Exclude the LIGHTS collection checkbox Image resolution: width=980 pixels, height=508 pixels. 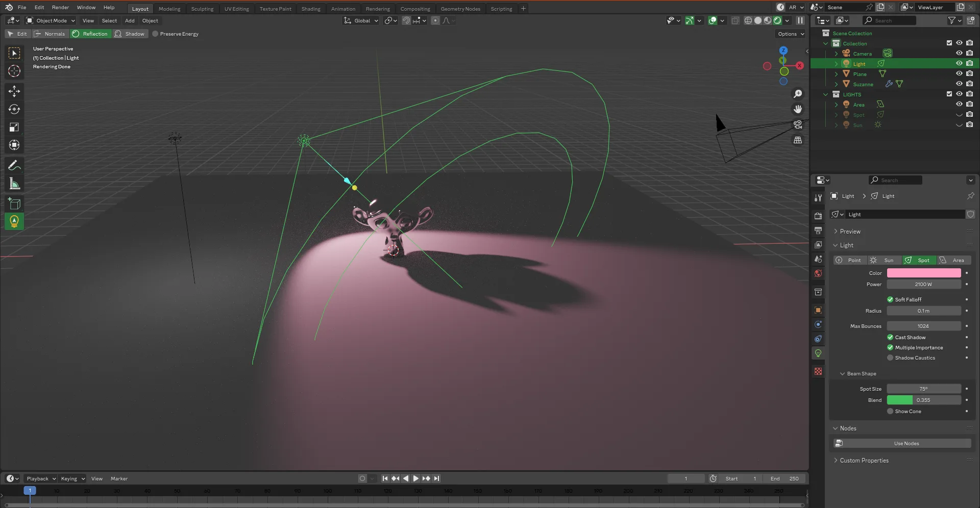[949, 94]
